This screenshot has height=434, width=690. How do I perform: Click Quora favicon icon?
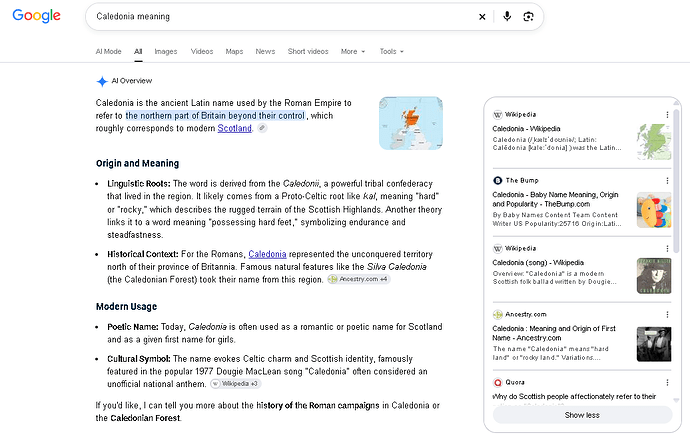point(497,382)
